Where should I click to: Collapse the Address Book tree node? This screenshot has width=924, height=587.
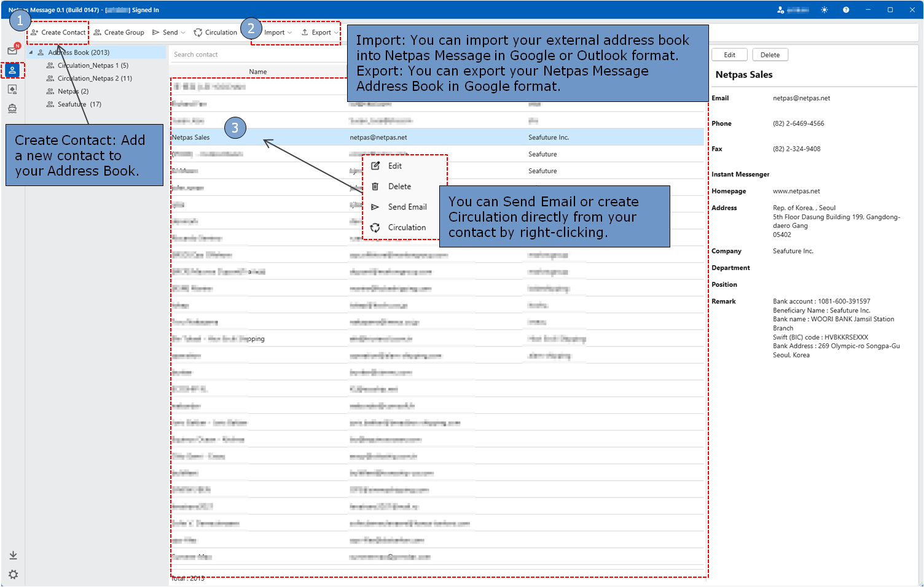[31, 53]
